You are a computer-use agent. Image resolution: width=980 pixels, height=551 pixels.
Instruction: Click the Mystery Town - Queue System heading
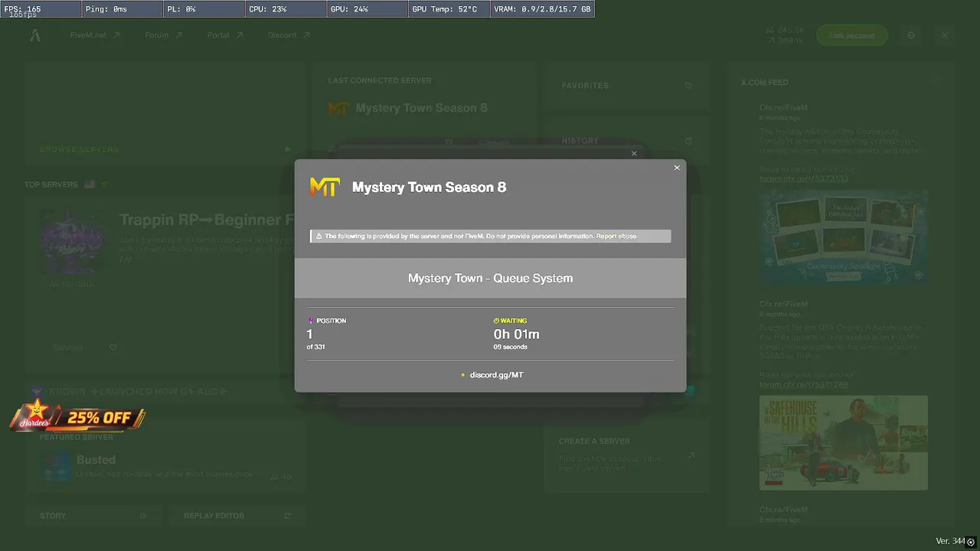click(490, 279)
